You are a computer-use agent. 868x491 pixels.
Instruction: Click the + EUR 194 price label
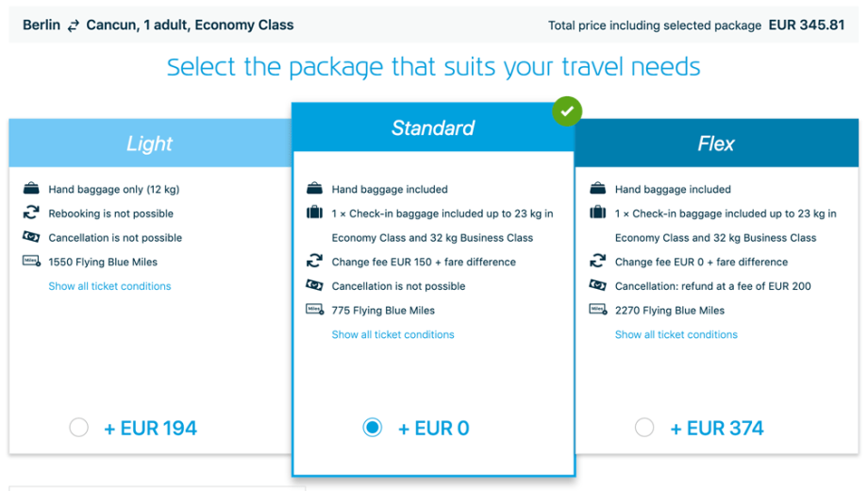(x=151, y=429)
